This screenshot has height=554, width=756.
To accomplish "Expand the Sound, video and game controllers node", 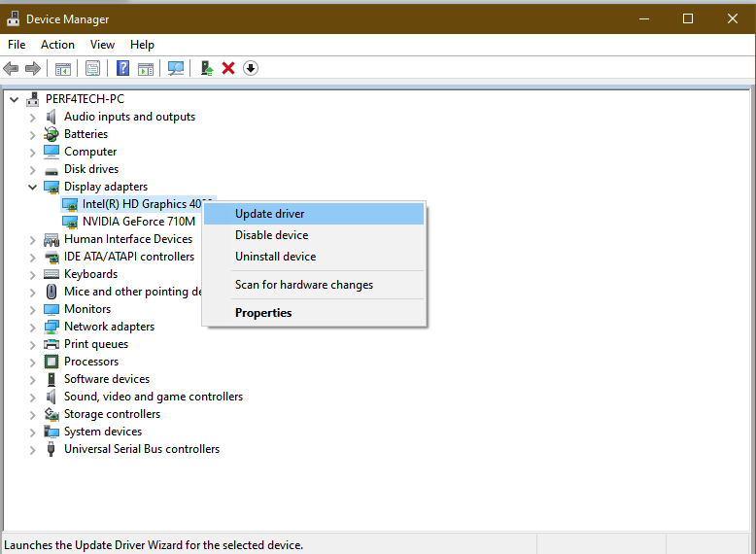I will (32, 398).
